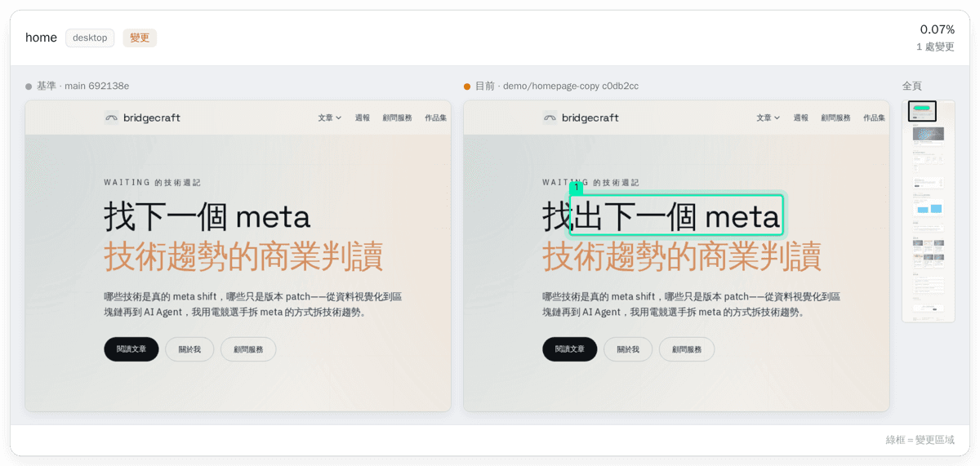The image size is (980, 466).
Task: Open 文章 dropdown in current screenshot
Action: (768, 118)
